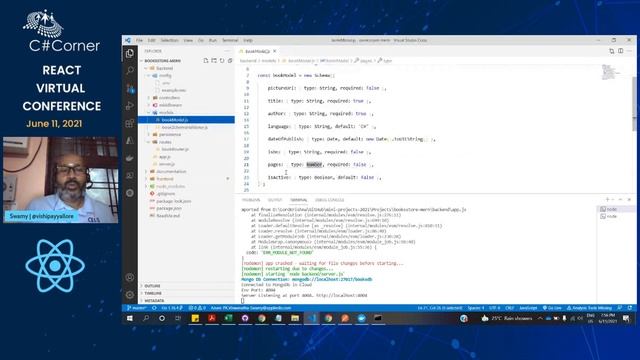Open the Extensions view

(130, 123)
